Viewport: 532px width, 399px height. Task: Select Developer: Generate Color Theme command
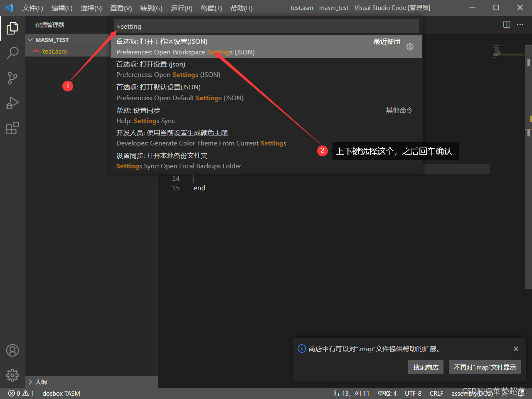tap(266, 138)
